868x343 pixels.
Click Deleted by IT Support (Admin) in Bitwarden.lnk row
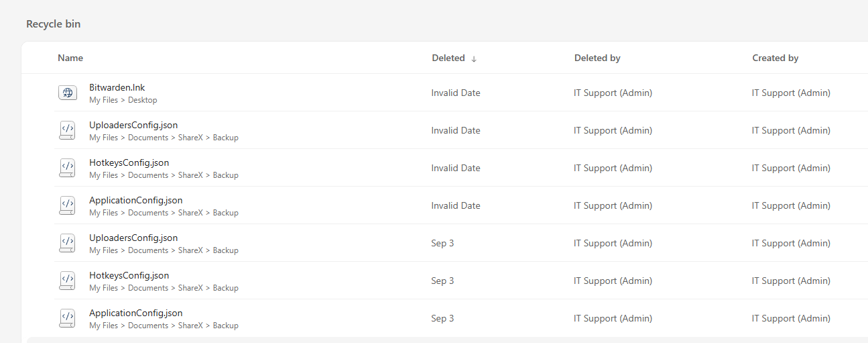click(613, 93)
